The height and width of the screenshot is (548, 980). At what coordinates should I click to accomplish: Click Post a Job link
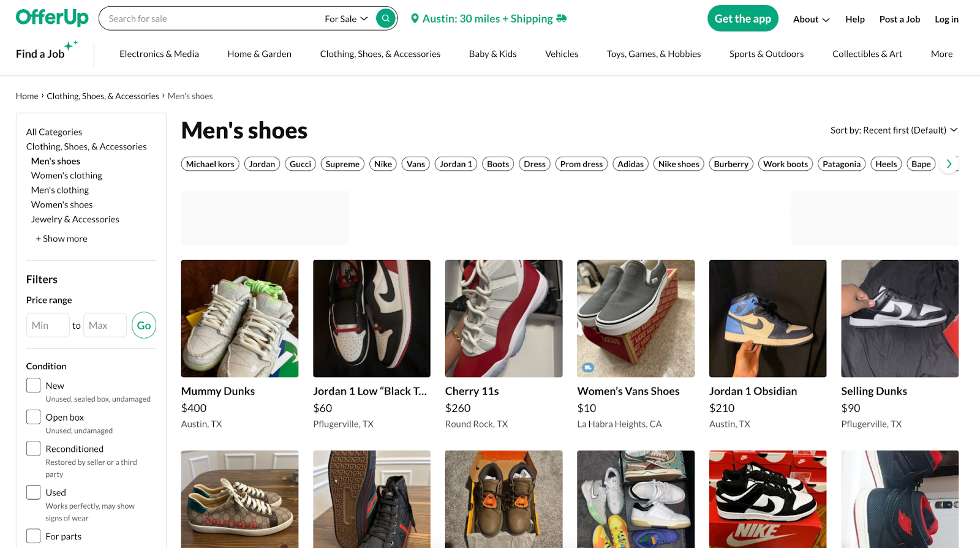coord(899,19)
